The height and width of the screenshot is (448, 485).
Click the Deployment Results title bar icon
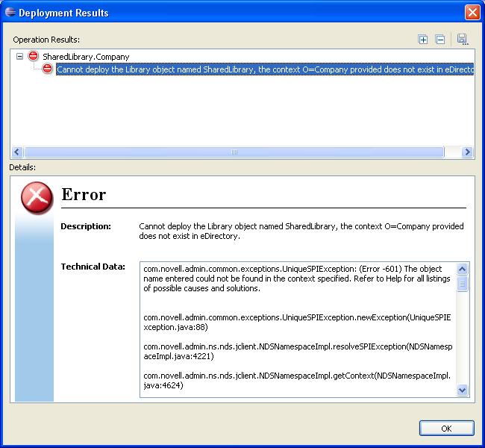pyautogui.click(x=10, y=12)
